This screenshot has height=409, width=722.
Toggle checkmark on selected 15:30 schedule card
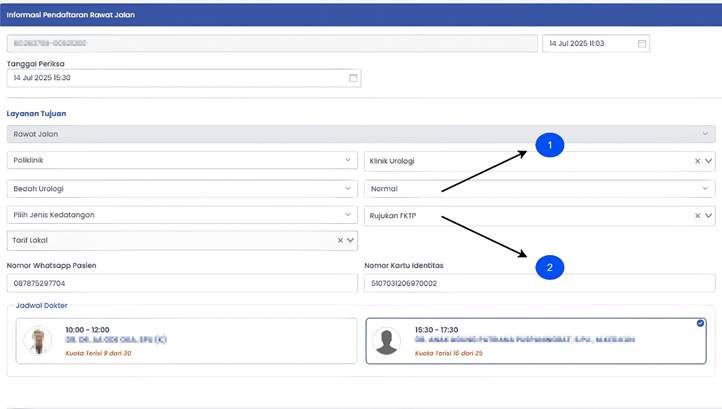[700, 324]
